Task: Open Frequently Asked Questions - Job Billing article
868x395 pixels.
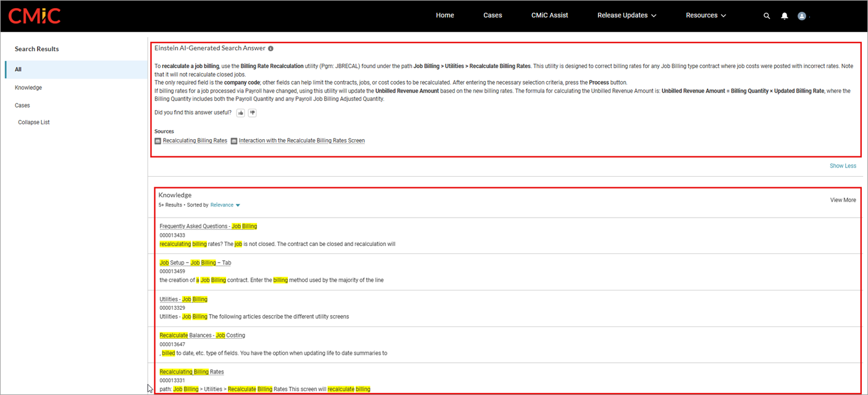Action: (208, 226)
